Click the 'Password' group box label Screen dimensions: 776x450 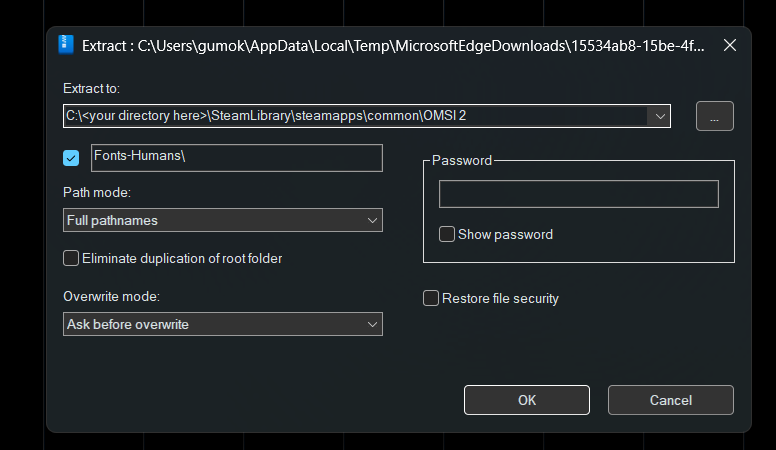[x=461, y=160]
